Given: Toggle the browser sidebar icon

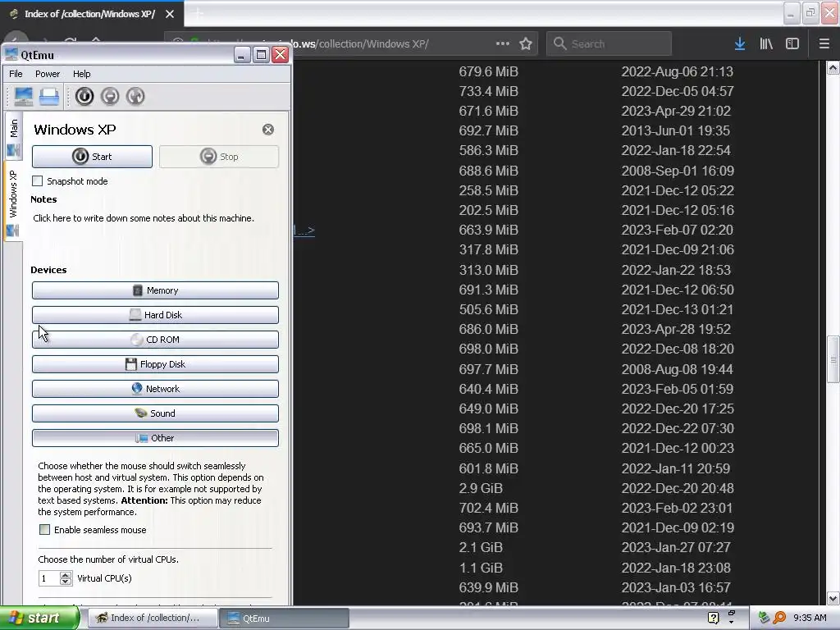Looking at the screenshot, I should point(792,44).
